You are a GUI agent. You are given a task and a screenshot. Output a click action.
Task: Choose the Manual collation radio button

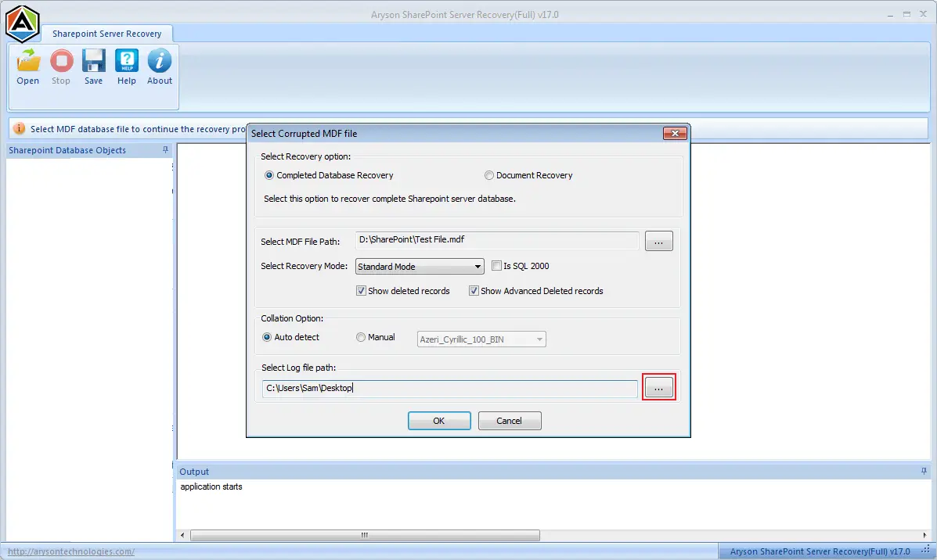tap(360, 337)
